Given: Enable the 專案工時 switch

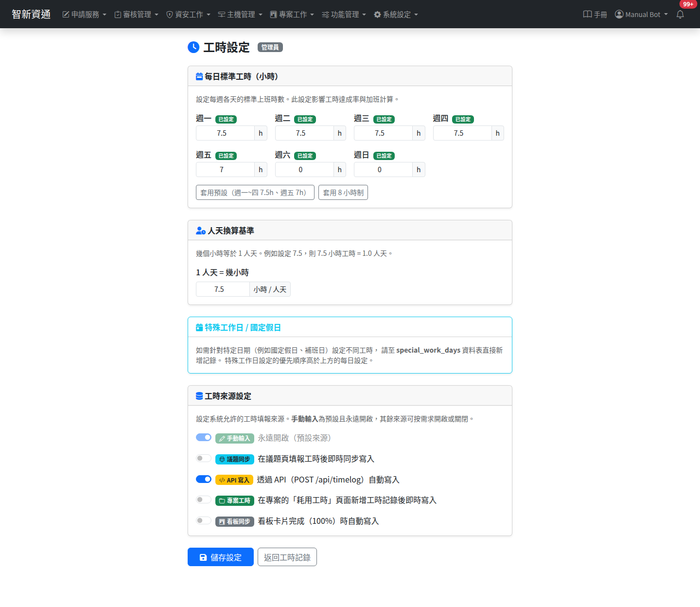Looking at the screenshot, I should (204, 500).
